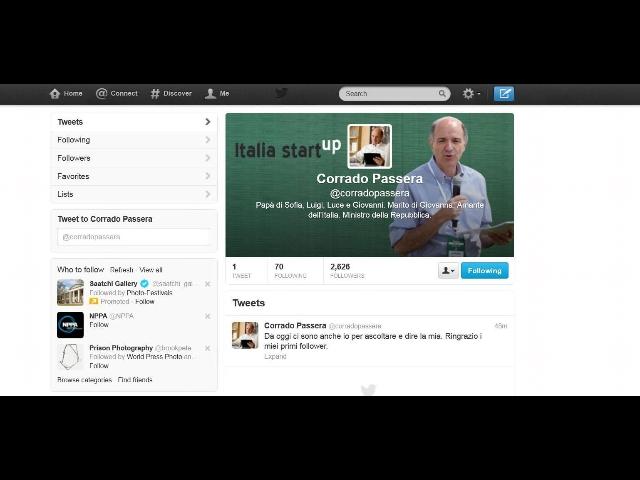Click Browse categories link

pyautogui.click(x=84, y=380)
